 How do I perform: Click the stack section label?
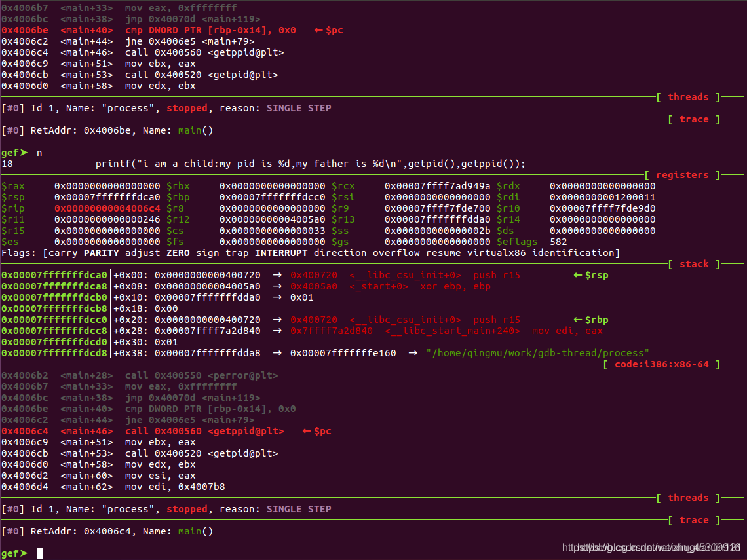pos(694,265)
